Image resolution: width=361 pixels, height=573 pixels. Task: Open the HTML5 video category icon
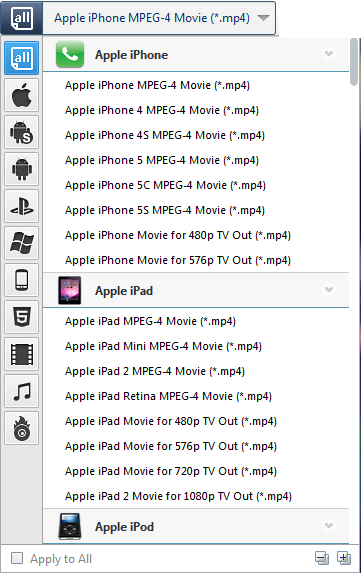(x=22, y=317)
